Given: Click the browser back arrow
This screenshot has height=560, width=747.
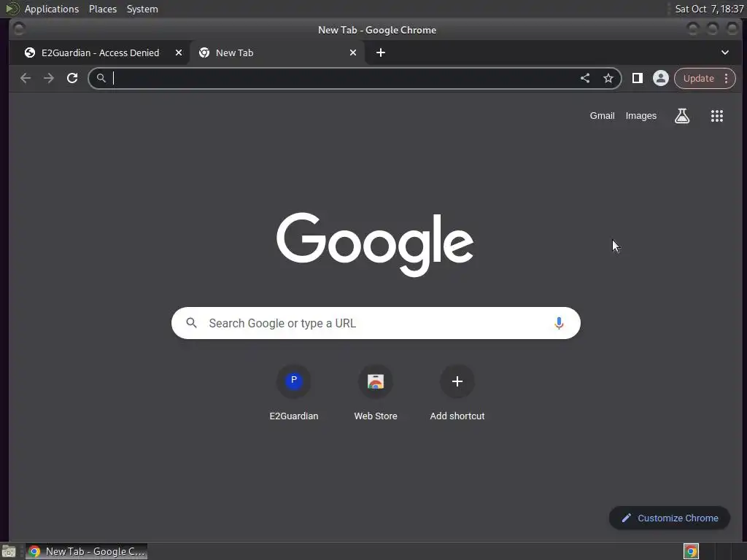Looking at the screenshot, I should 26,78.
